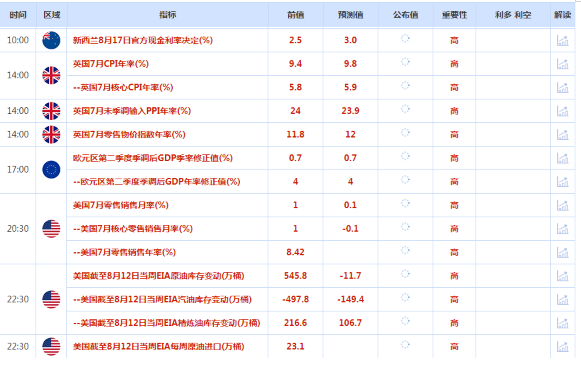Click the 前值 column header
The width and height of the screenshot is (581, 368).
(x=295, y=15)
